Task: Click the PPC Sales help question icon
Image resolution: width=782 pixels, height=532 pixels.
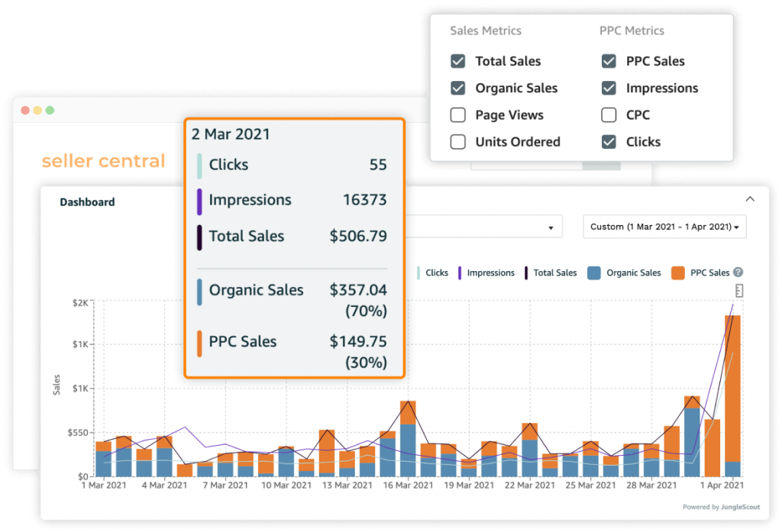Action: point(738,272)
